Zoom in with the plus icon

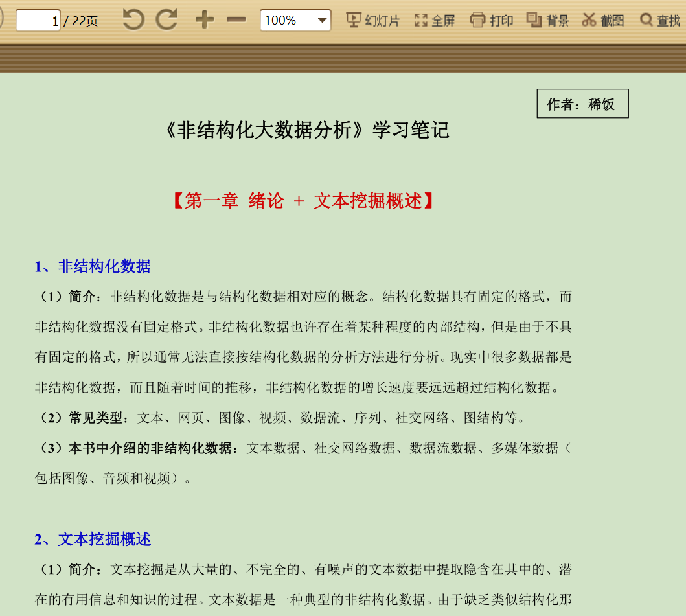coord(204,19)
